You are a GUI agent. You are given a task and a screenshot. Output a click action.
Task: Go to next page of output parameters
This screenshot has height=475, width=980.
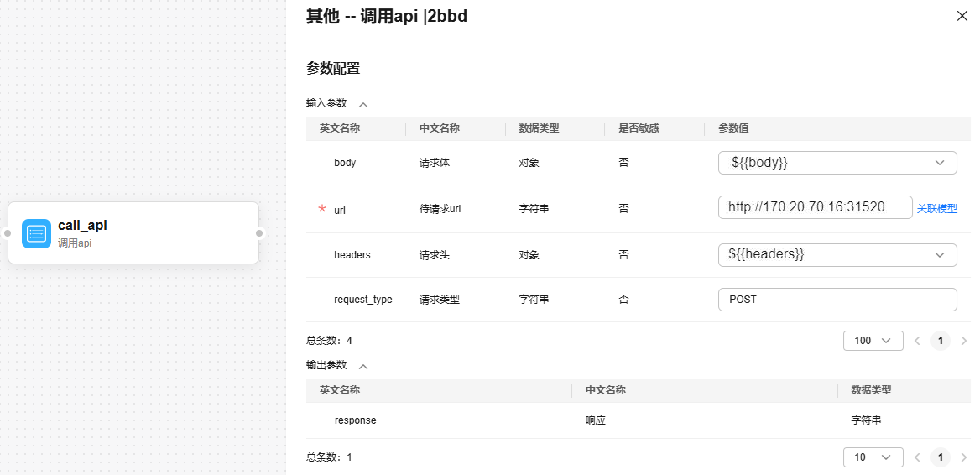[963, 457]
